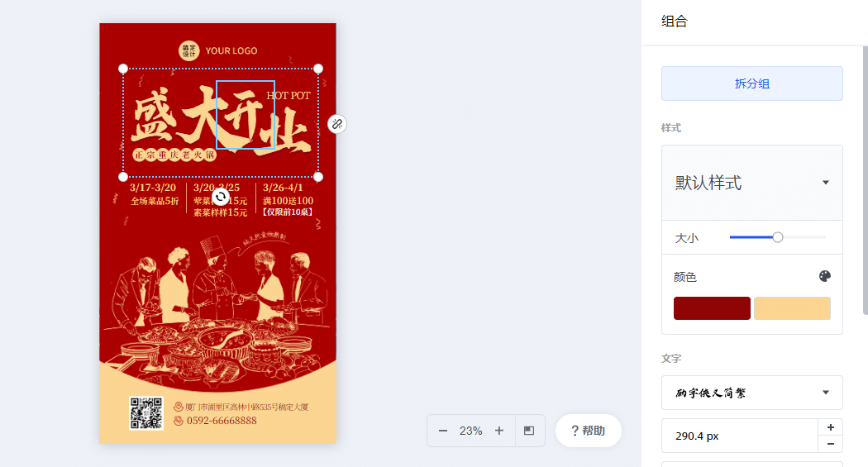Screen dimensions: 868x467
Task: Select the QR code on the poster
Action: [x=146, y=413]
